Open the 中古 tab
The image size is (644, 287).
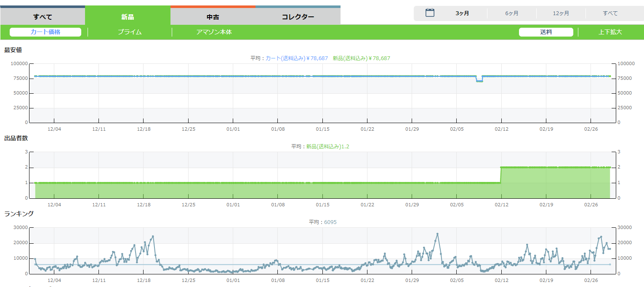point(213,17)
